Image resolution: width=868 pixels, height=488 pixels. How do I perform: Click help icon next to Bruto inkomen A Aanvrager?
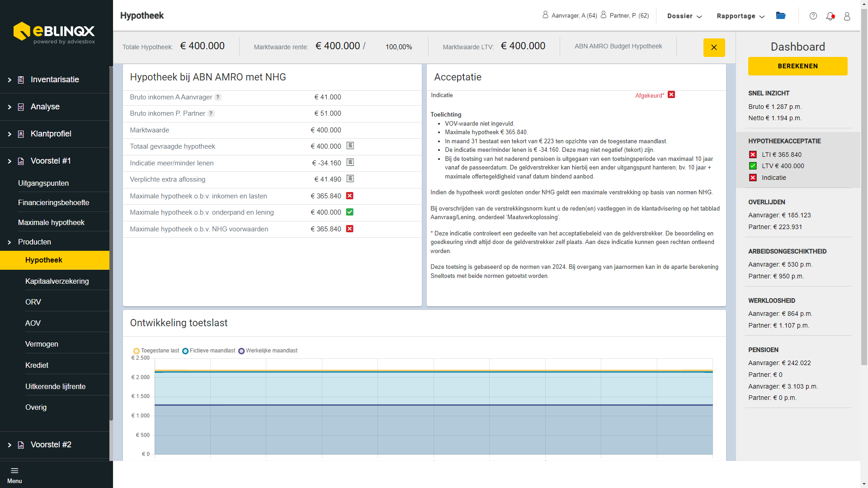click(x=218, y=97)
